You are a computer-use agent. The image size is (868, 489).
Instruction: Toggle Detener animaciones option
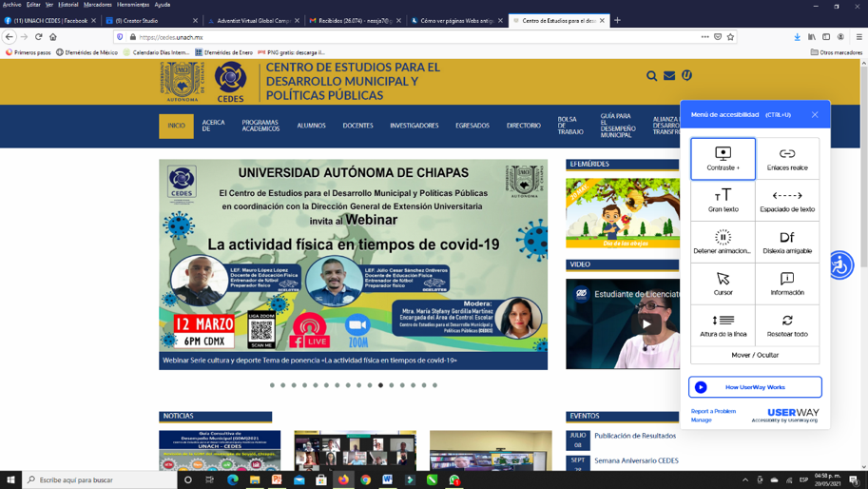click(x=723, y=242)
